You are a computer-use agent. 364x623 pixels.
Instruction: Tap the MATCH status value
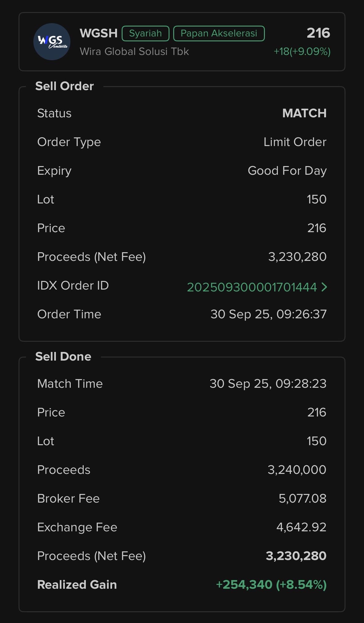click(x=304, y=113)
